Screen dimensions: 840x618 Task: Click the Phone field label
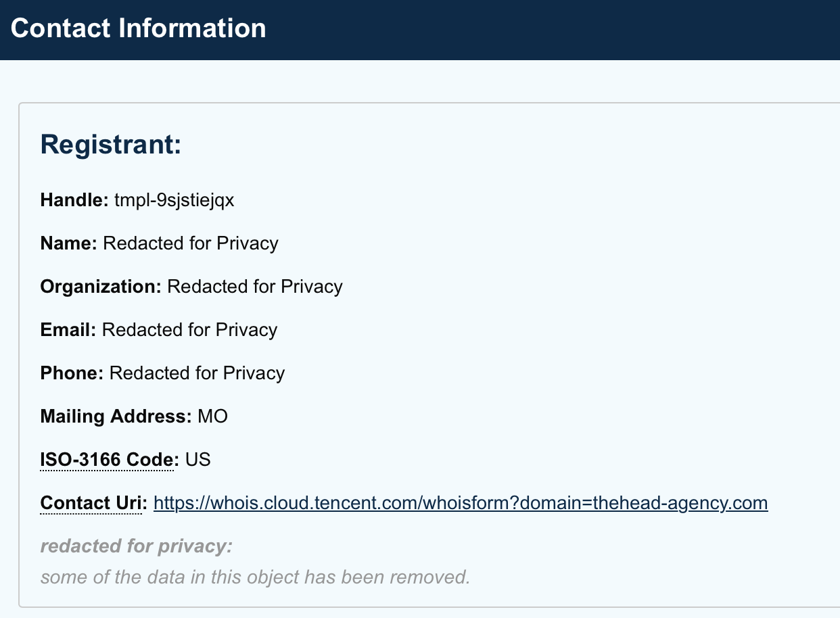pos(72,373)
